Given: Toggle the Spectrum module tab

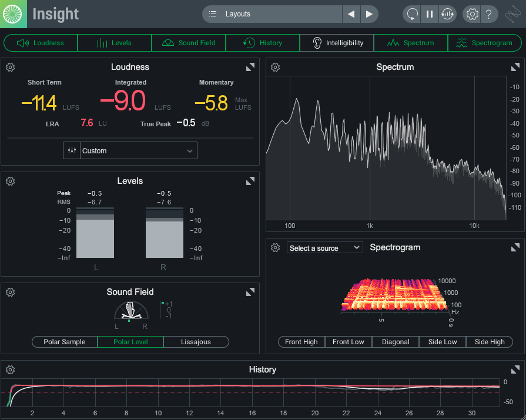Looking at the screenshot, I should click(x=411, y=43).
